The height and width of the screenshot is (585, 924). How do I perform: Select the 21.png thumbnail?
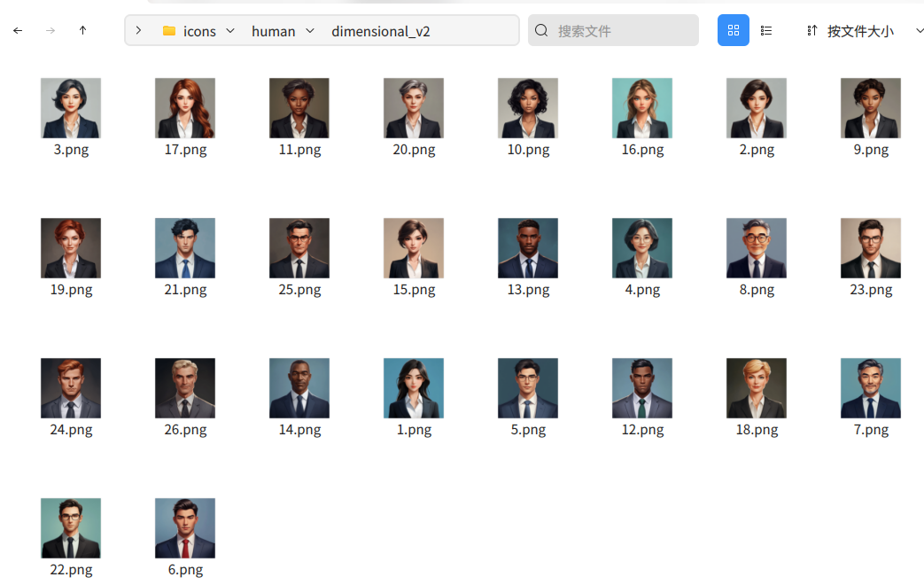point(185,248)
